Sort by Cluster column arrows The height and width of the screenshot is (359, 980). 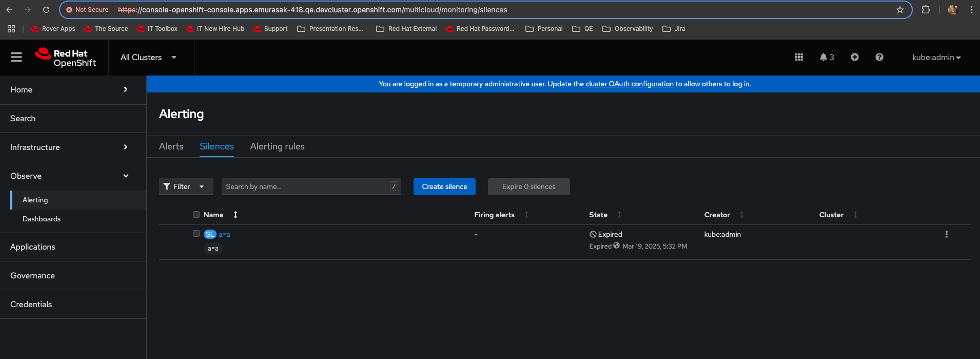[855, 215]
